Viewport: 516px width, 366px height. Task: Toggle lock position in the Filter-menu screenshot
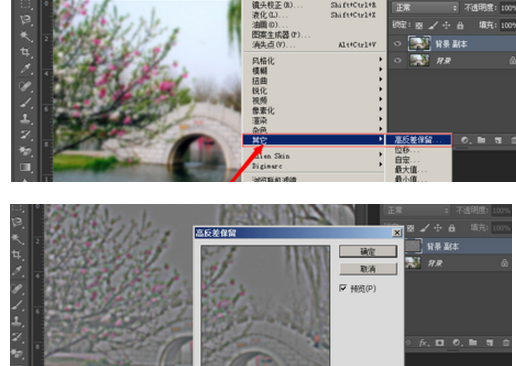446,25
